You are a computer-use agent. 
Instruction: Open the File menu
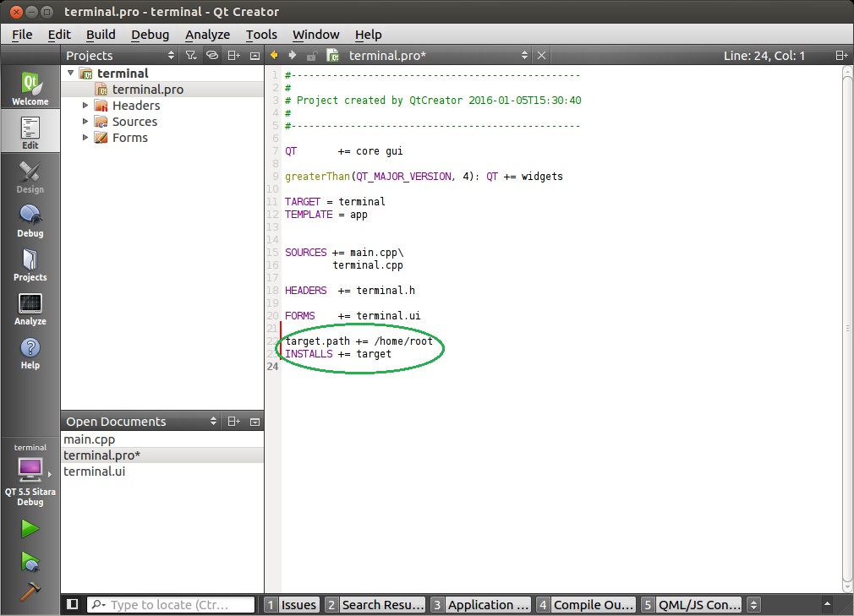click(22, 35)
